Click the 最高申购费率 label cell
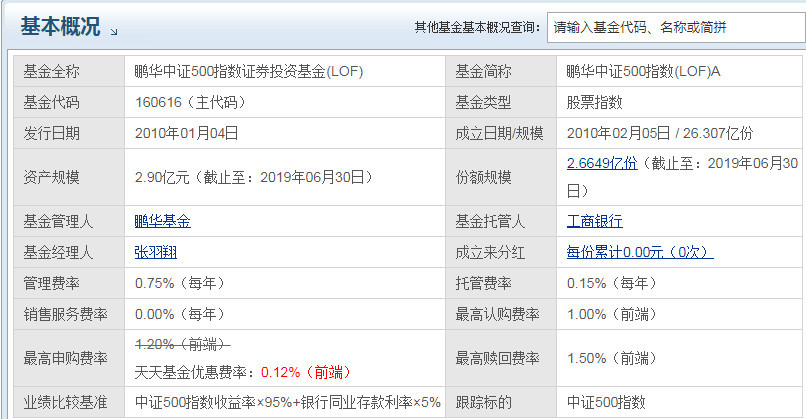The height and width of the screenshot is (419, 806). click(x=69, y=358)
